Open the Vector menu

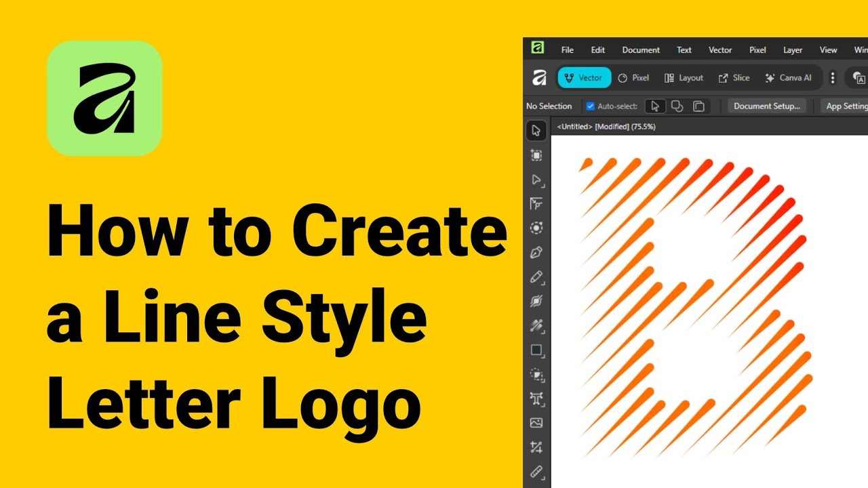[720, 50]
